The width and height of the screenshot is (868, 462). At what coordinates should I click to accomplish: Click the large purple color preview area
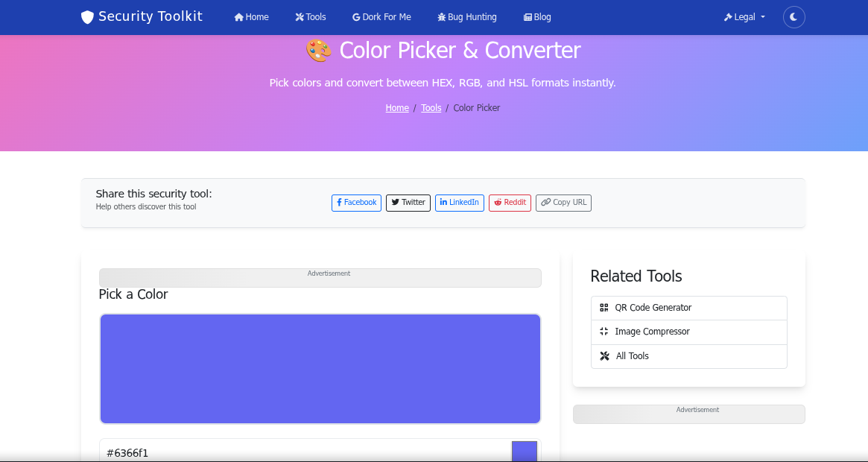pyautogui.click(x=320, y=368)
